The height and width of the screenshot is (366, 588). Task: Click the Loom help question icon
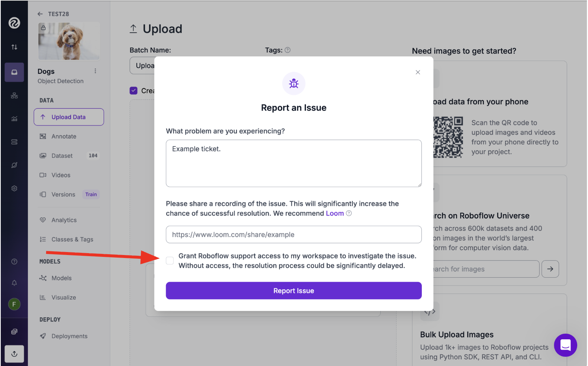(349, 213)
